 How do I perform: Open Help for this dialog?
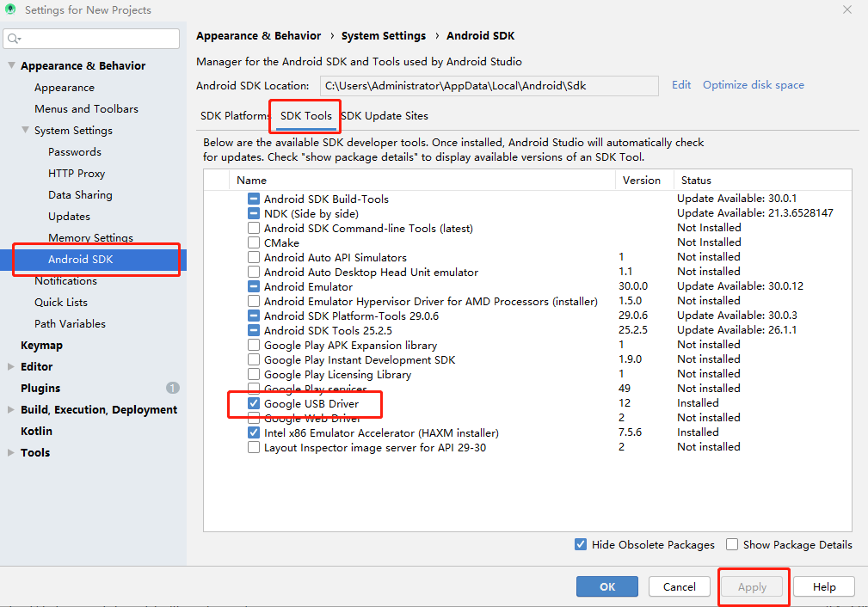pos(824,586)
